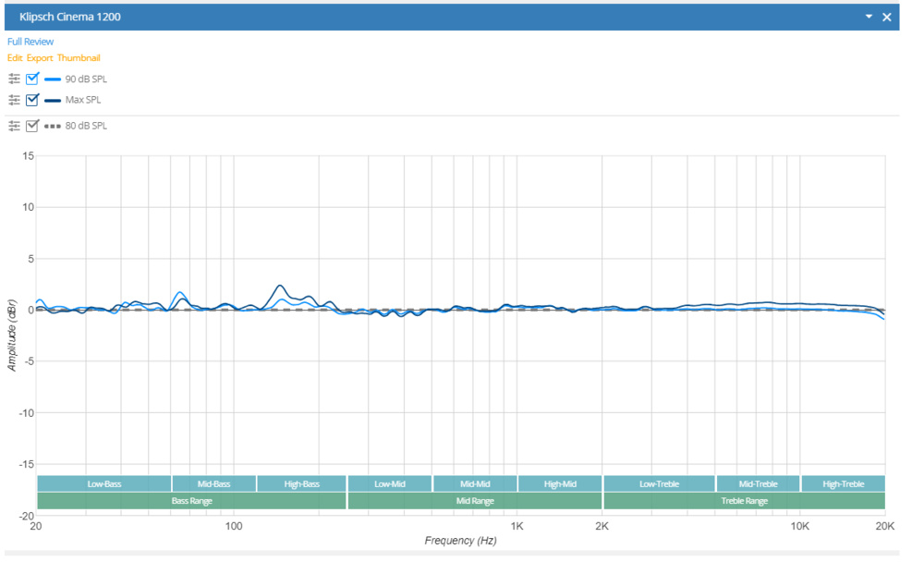924x574 pixels.
Task: Disable the 80 dB SPL checkbox
Action: coord(32,126)
